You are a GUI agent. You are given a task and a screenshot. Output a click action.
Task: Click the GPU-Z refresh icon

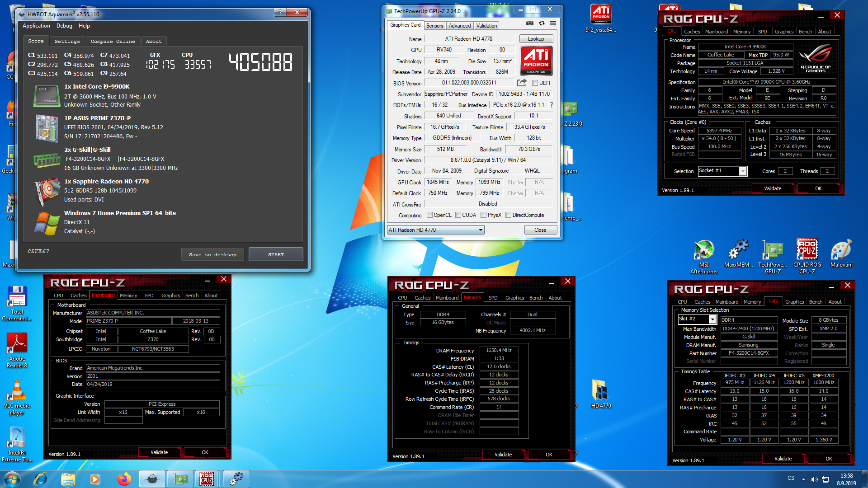542,23
